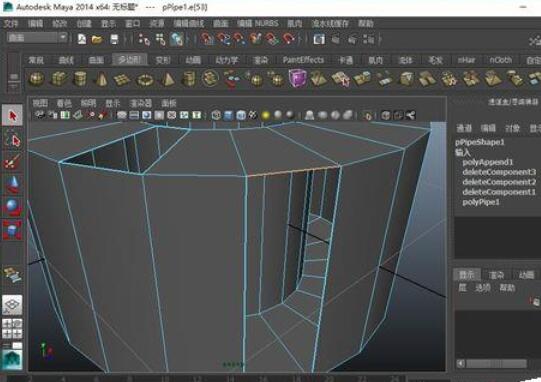Viewport: 541px width, 382px height.
Task: Open a scene with folder icon
Action: tap(97, 39)
